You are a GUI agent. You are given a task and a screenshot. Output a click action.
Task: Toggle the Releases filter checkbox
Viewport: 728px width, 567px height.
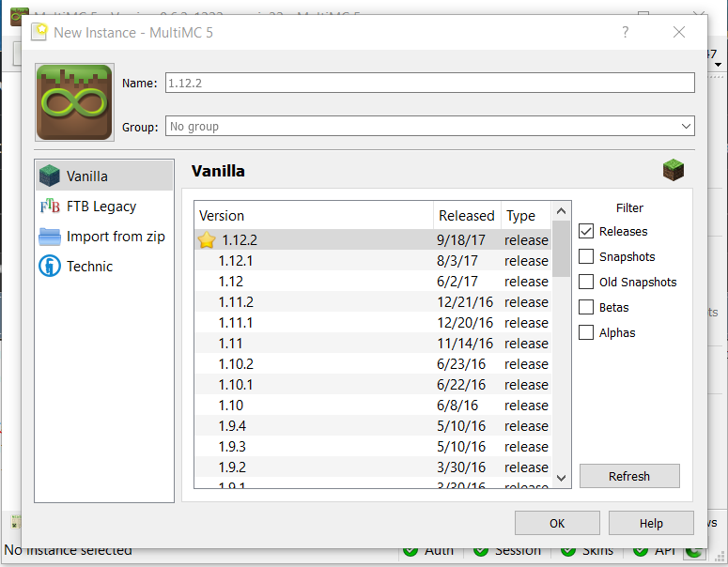(x=586, y=231)
